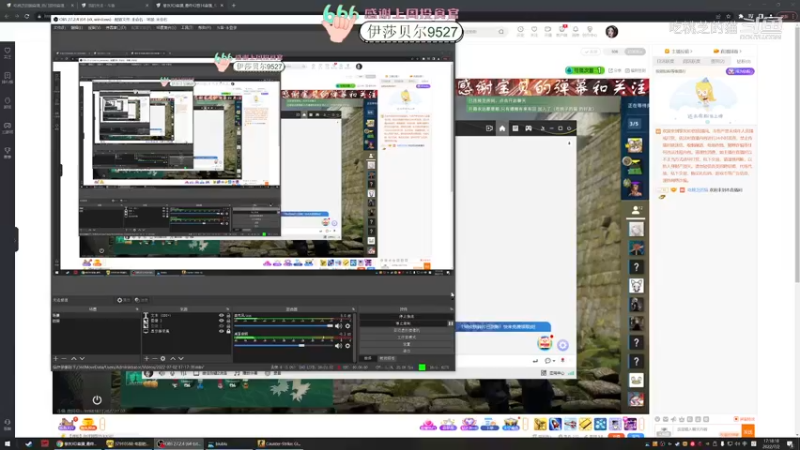800x450 pixels.
Task: Move source up in OBS Sources panel
Action: tap(172, 359)
